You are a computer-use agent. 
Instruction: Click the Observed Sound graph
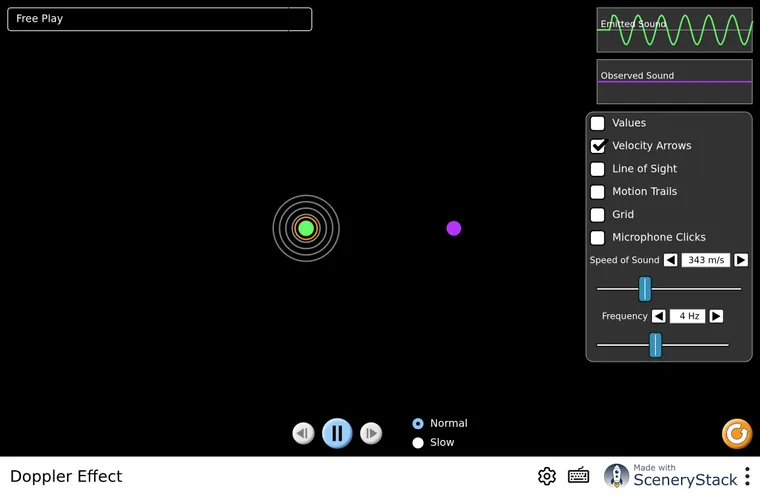(x=674, y=81)
